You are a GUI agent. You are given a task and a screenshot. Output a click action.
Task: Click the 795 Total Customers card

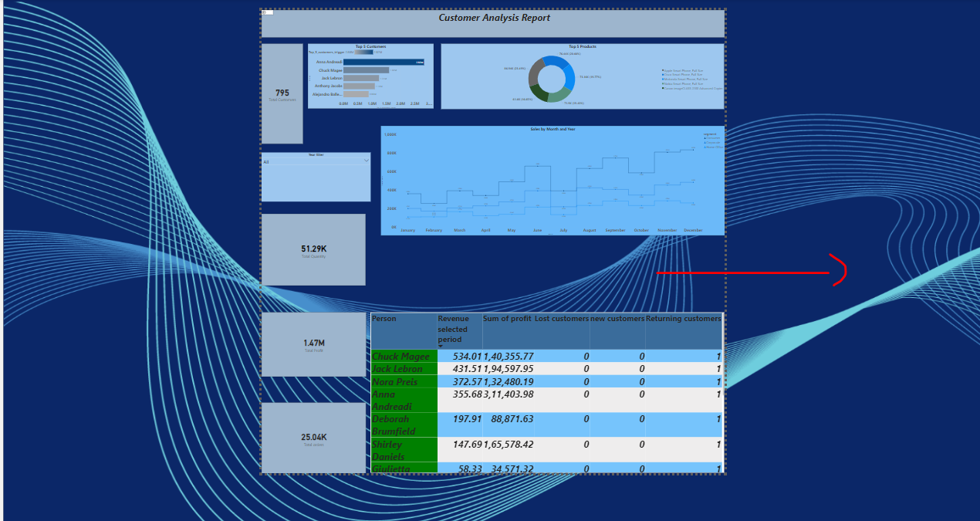282,93
